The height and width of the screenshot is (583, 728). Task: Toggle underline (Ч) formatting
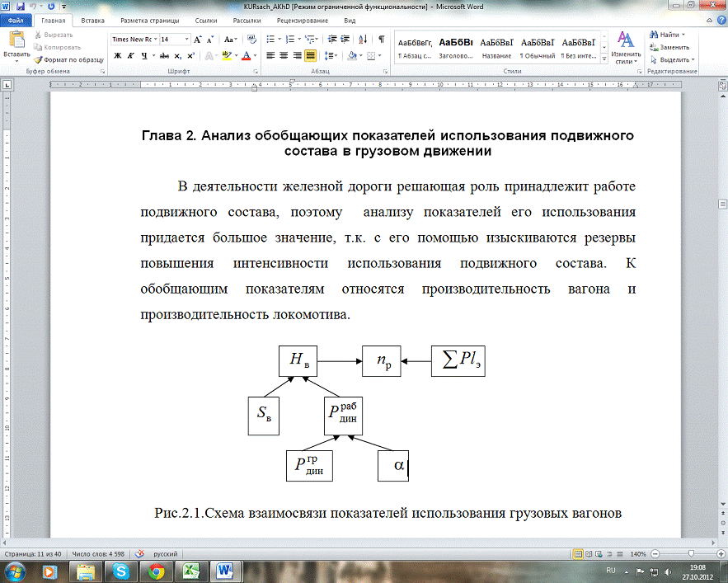coord(144,56)
